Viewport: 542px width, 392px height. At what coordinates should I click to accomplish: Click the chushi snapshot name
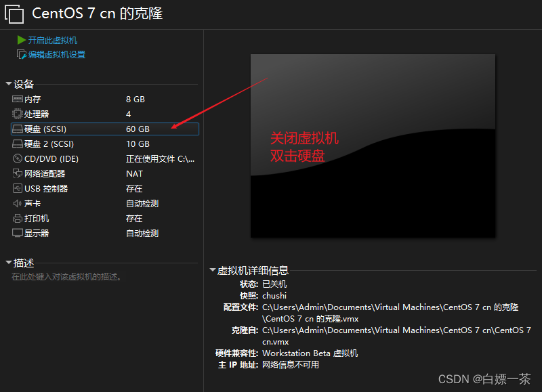[x=274, y=296]
